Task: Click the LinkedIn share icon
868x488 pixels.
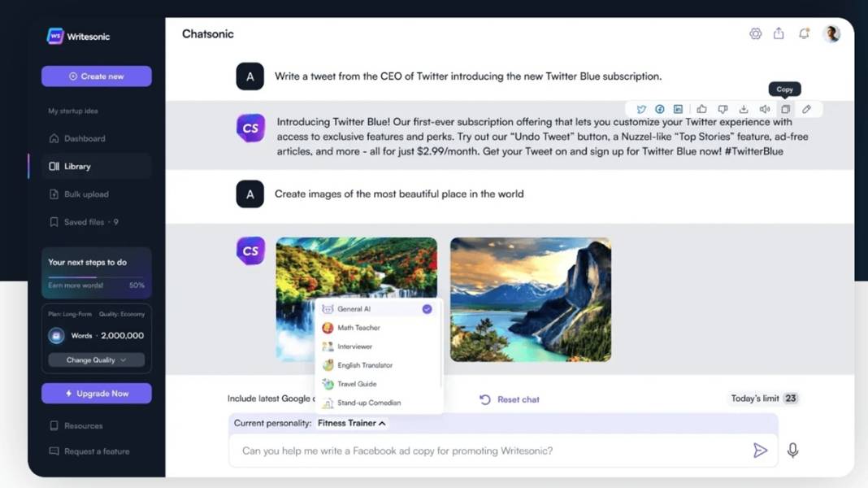Action: pos(678,109)
